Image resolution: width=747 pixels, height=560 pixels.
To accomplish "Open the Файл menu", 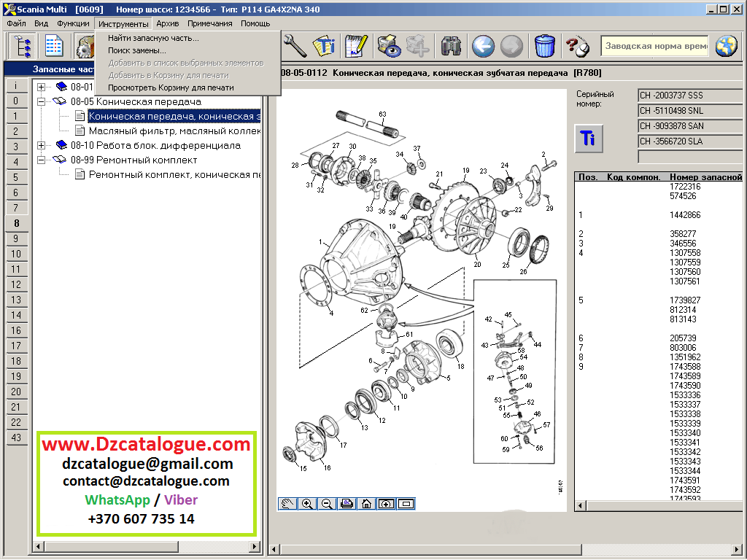I will (16, 23).
